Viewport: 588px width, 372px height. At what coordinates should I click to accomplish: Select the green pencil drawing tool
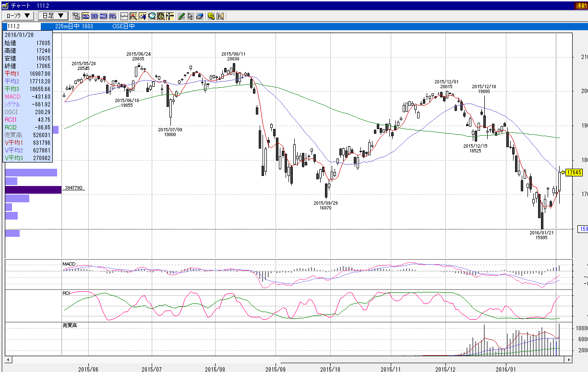click(181, 16)
